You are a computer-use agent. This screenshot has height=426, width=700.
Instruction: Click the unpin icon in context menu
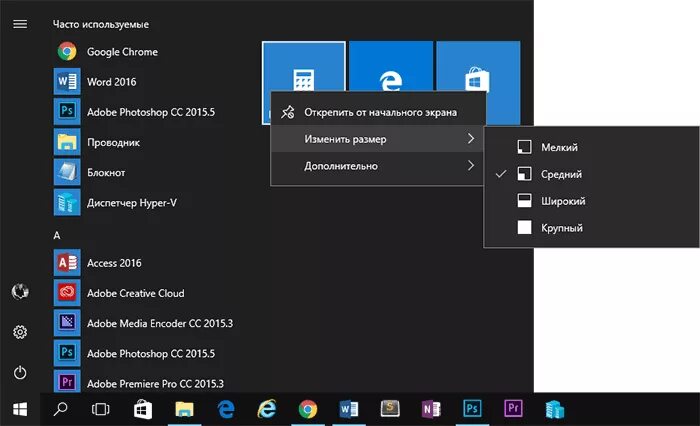pyautogui.click(x=288, y=112)
